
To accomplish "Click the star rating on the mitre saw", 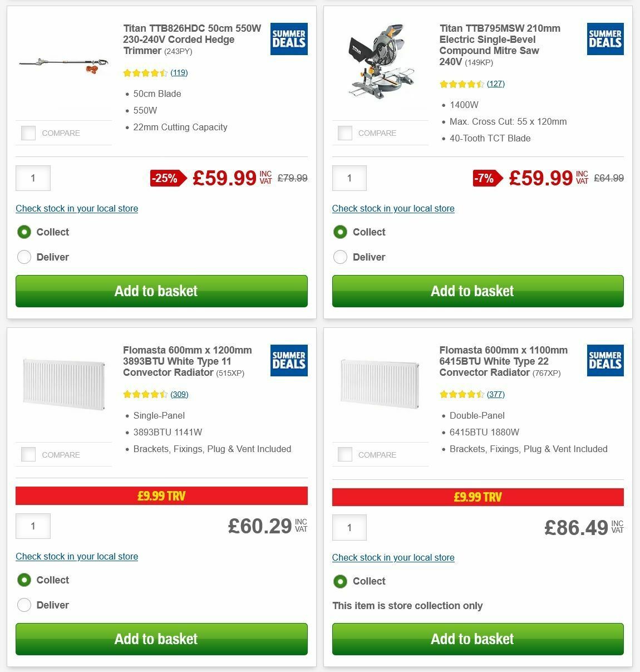I will (x=461, y=84).
